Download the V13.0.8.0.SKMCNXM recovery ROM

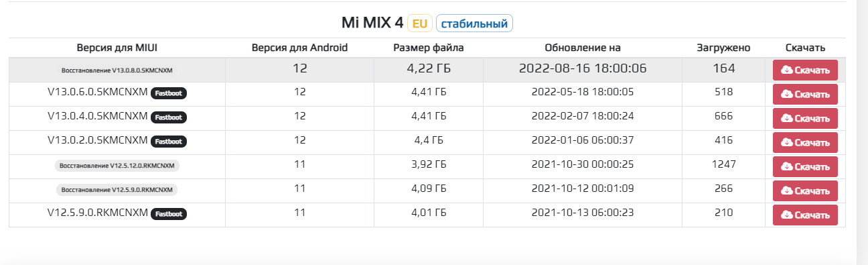(805, 70)
